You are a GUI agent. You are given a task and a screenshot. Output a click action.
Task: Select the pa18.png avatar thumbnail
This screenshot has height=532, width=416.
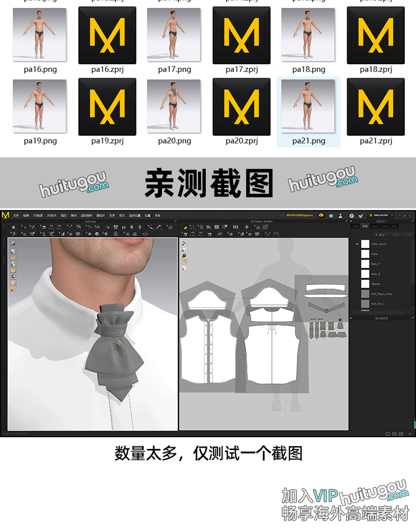pyautogui.click(x=308, y=34)
